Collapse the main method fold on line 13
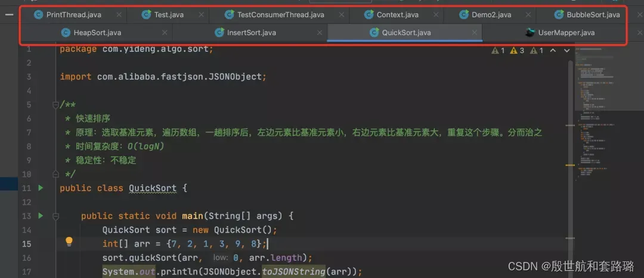This screenshot has height=278, width=644. click(56, 215)
